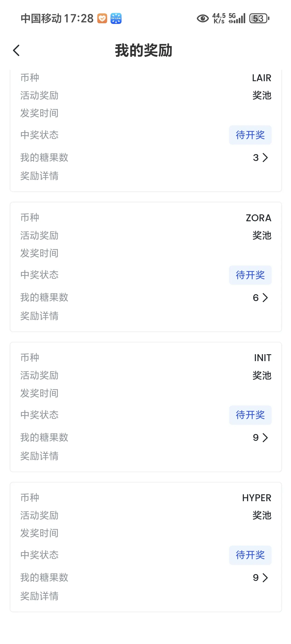Tap the eye comfort icon in status bar
The image size is (291, 644).
tap(203, 18)
